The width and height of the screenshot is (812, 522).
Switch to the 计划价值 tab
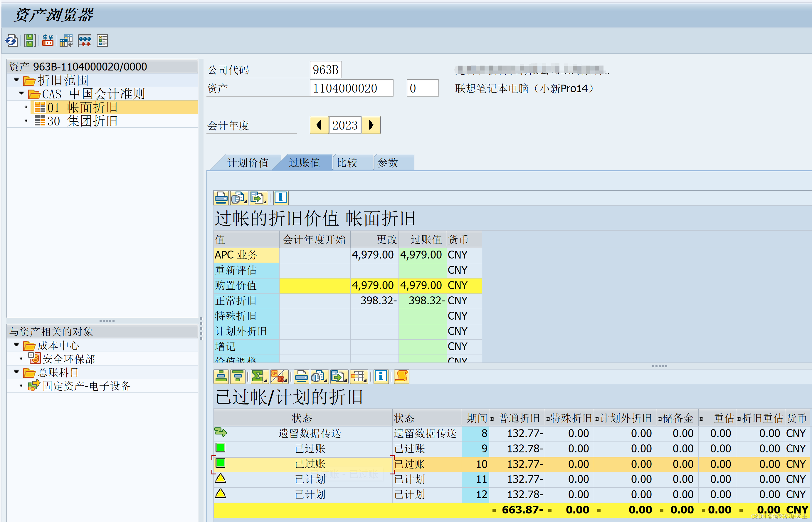[248, 163]
